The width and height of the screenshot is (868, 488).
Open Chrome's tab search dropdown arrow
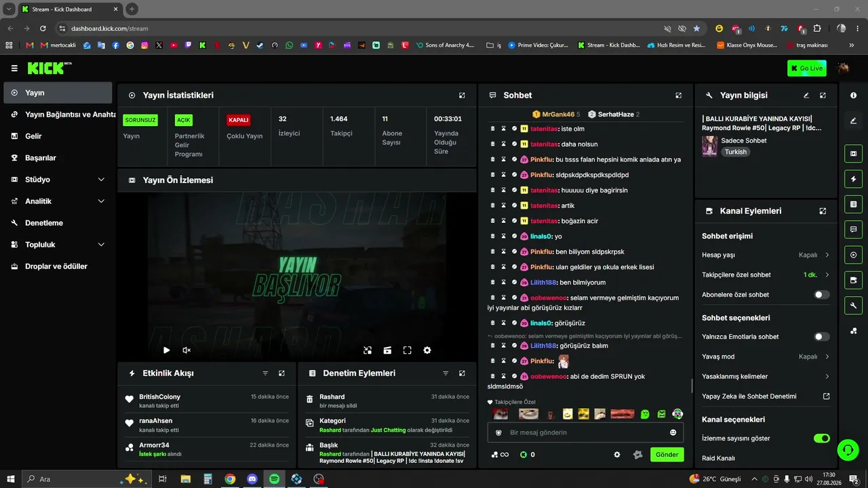[9, 9]
